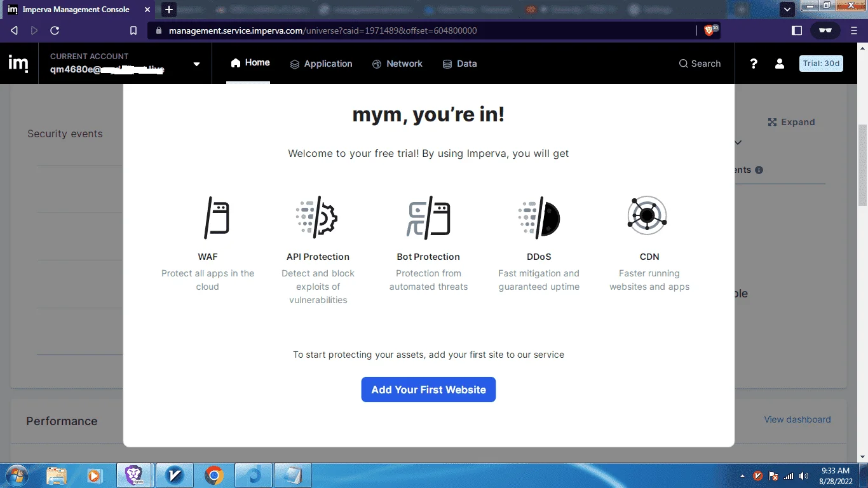Open the View dashboard link
Image resolution: width=868 pixels, height=488 pixels.
[797, 419]
